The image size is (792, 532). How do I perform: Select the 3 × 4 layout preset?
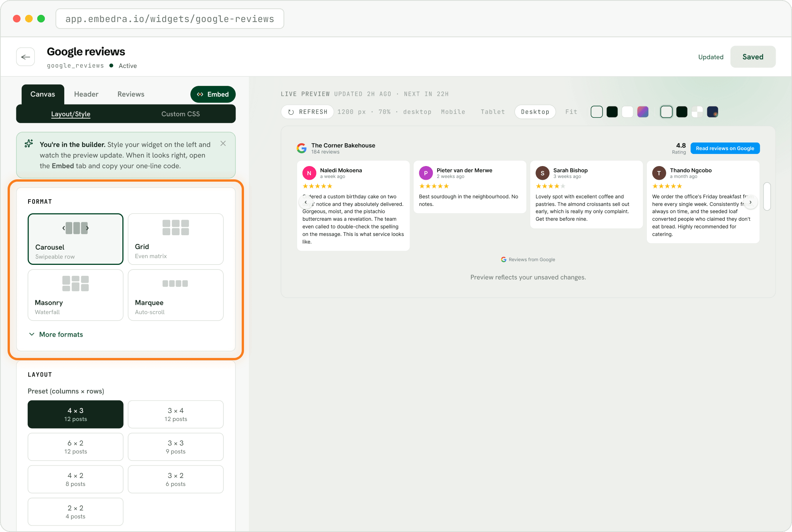click(176, 414)
